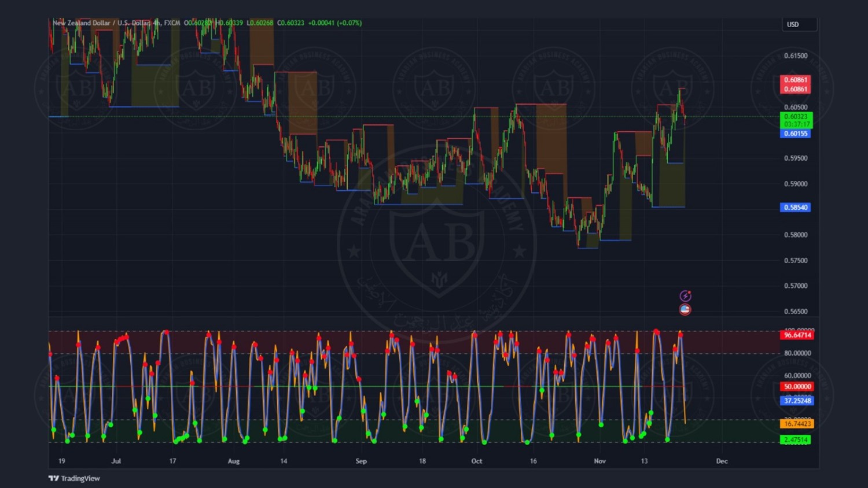
Task: Click the 0.58000 price axis value
Action: (x=796, y=235)
